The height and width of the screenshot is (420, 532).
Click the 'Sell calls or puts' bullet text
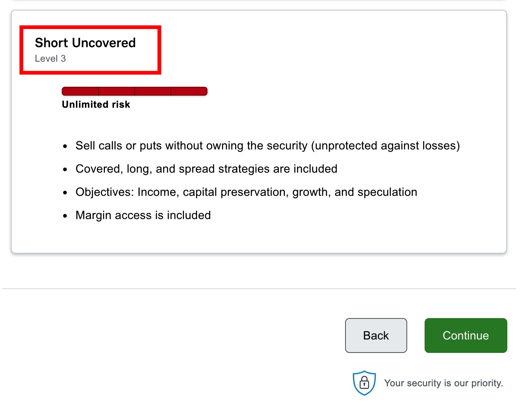pyautogui.click(x=268, y=146)
